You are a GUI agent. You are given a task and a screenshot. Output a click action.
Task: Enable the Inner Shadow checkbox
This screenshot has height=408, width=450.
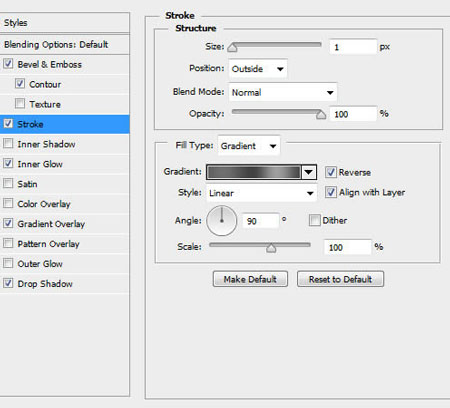click(x=8, y=144)
